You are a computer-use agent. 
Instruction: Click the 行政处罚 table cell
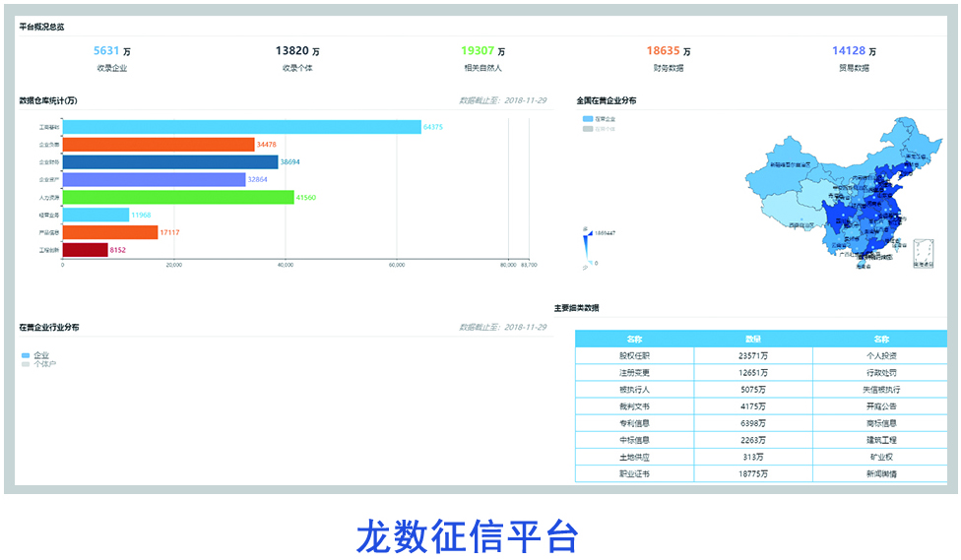(880, 373)
